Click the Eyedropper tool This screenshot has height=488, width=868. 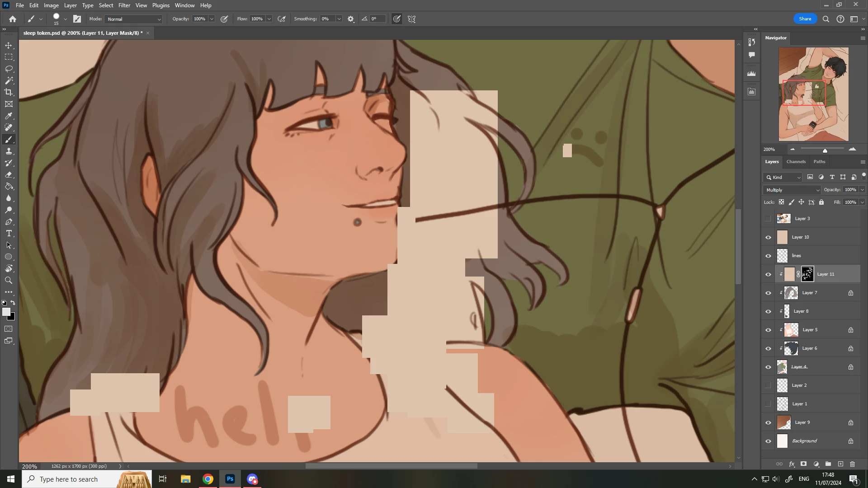9,116
